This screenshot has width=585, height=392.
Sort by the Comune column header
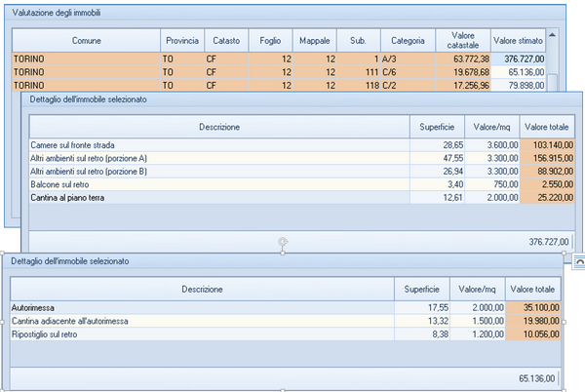(86, 40)
